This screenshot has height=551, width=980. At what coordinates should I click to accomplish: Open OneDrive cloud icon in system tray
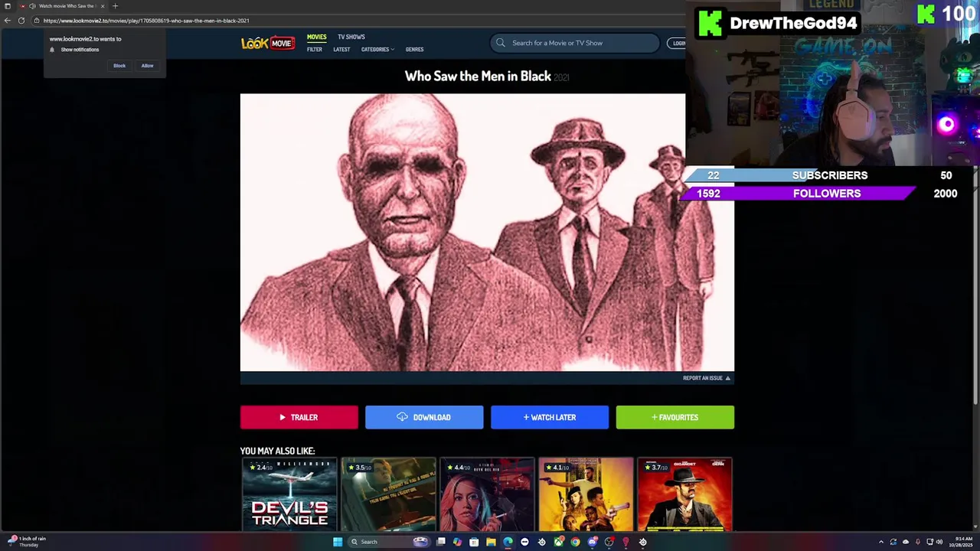point(906,542)
